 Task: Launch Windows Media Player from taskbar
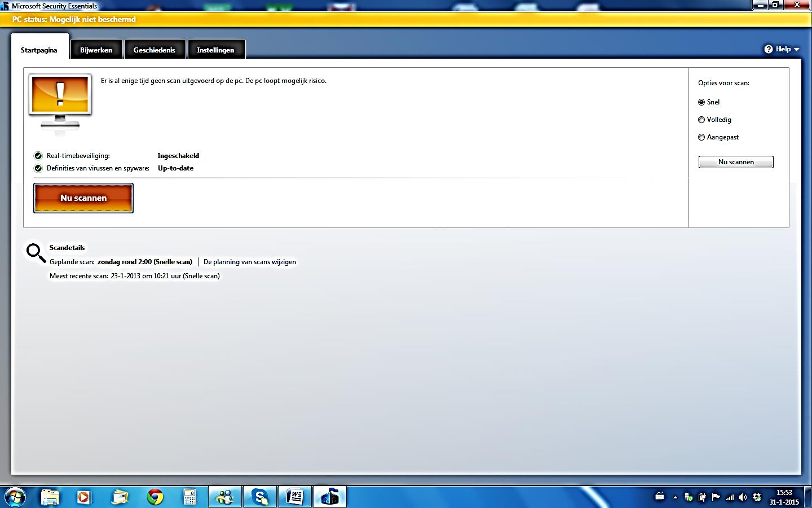(x=84, y=497)
